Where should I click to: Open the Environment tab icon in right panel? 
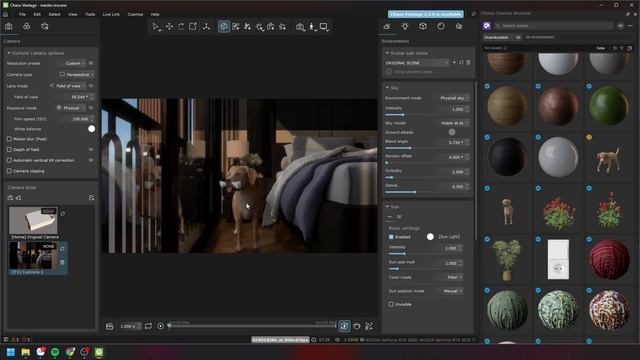click(x=387, y=27)
